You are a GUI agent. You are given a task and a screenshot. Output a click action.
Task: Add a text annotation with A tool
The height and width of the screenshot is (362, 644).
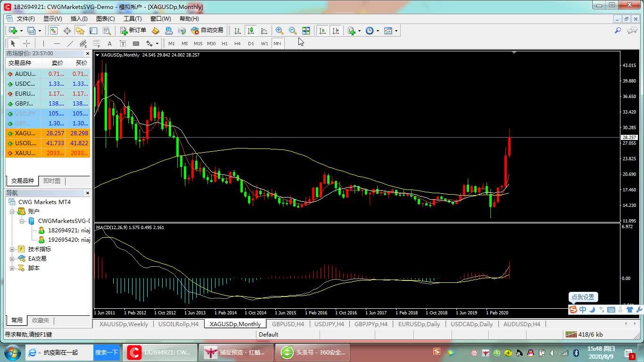pos(109,43)
